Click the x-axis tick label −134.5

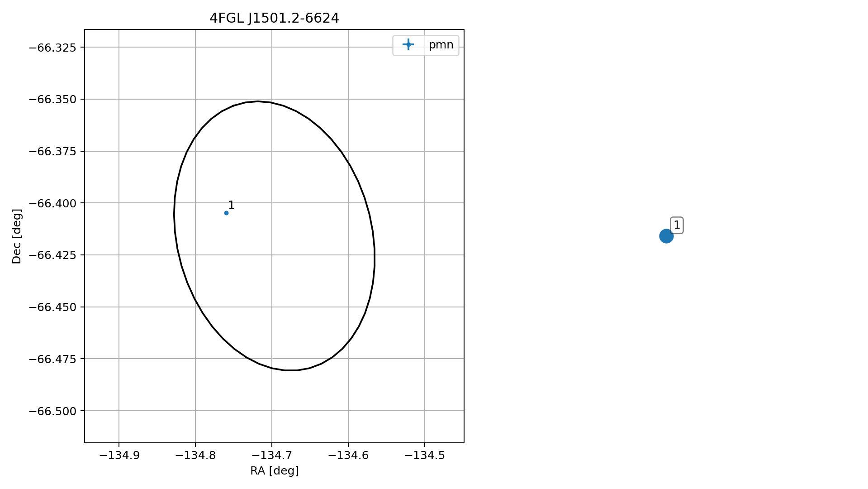click(x=425, y=455)
